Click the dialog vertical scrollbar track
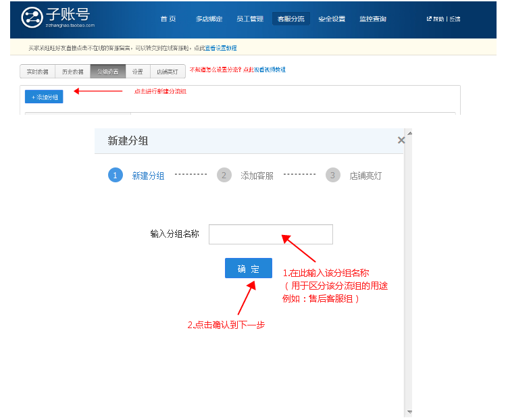The width and height of the screenshot is (506, 420). point(408,273)
